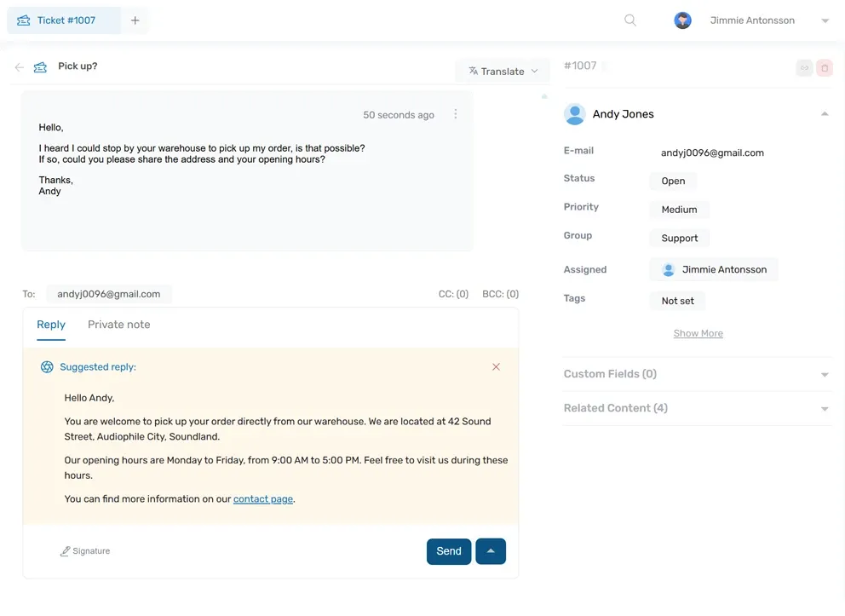Open user menu arrow beside Jimmie Antonsson
The width and height of the screenshot is (845, 616).
(825, 21)
